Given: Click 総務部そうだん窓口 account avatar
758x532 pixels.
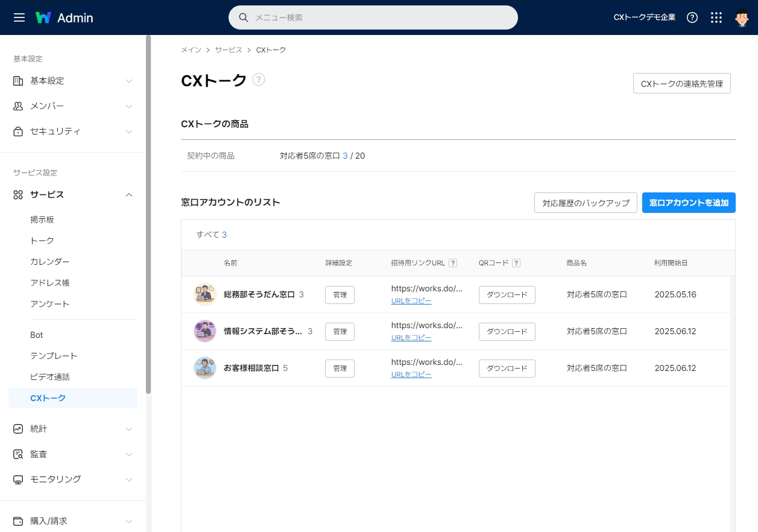Looking at the screenshot, I should click(x=205, y=294).
